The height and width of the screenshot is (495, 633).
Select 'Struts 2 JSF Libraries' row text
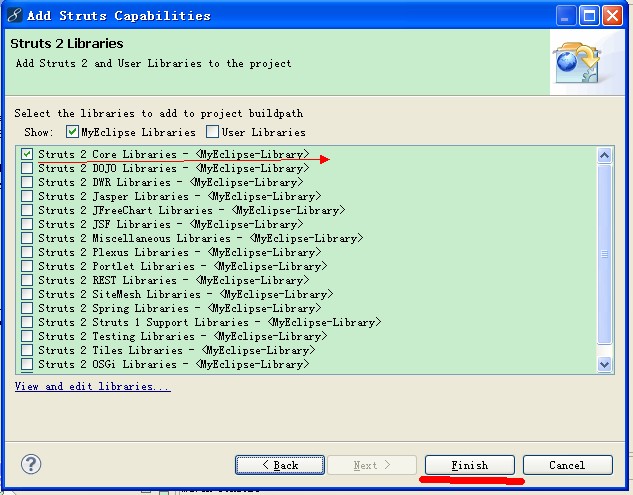[170, 224]
